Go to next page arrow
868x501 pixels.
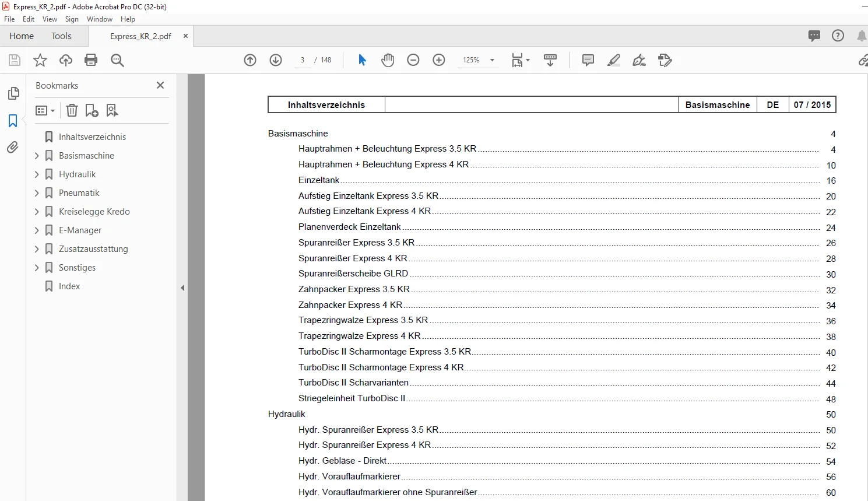[276, 60]
